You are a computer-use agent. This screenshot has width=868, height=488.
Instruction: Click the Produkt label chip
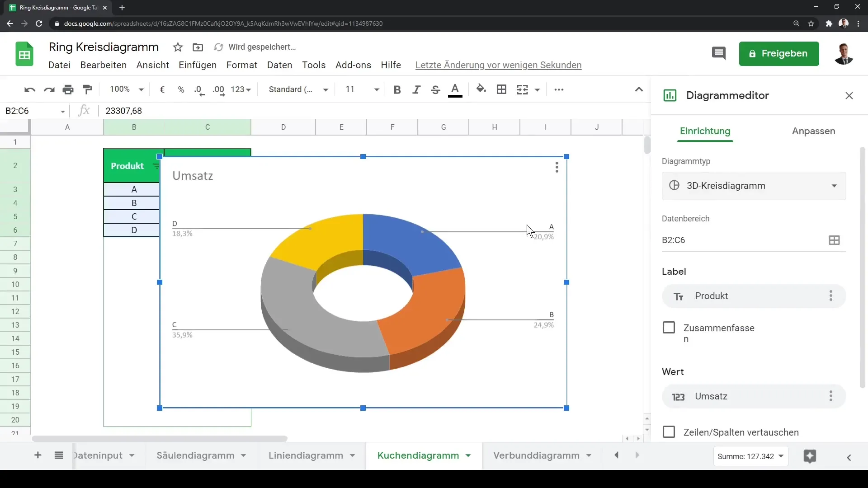click(754, 296)
